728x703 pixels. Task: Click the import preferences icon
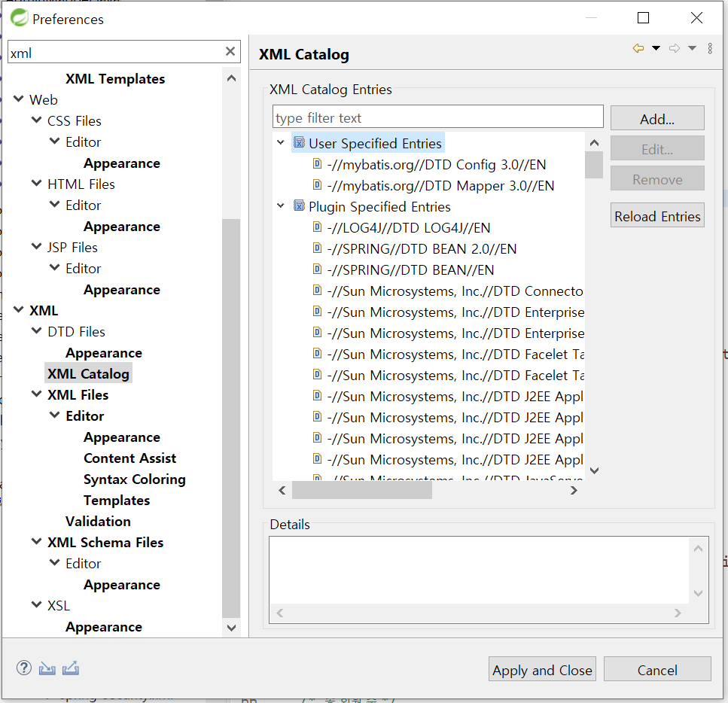pos(47,668)
